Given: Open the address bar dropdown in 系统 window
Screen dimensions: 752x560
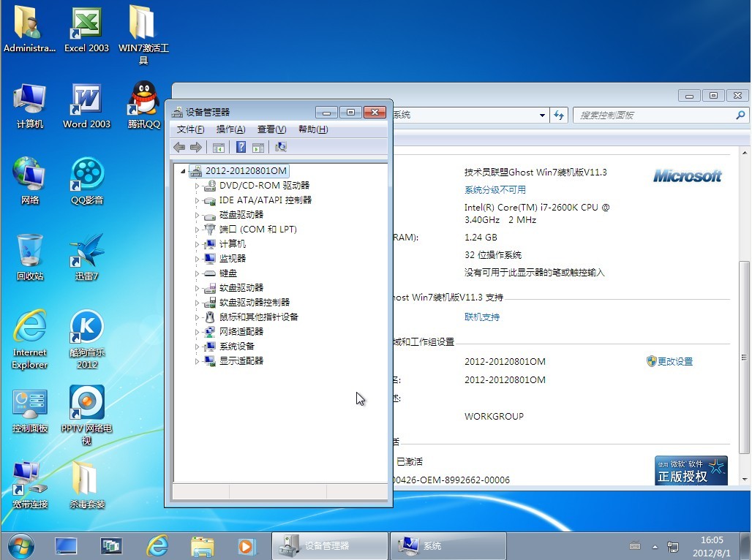Looking at the screenshot, I should click(542, 115).
